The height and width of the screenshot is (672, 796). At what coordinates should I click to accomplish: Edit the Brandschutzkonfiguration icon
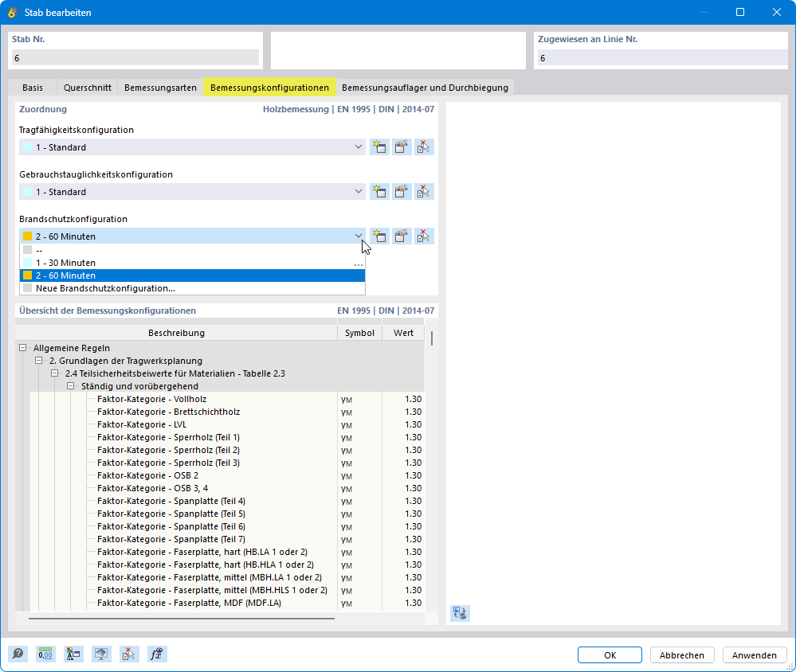point(401,236)
